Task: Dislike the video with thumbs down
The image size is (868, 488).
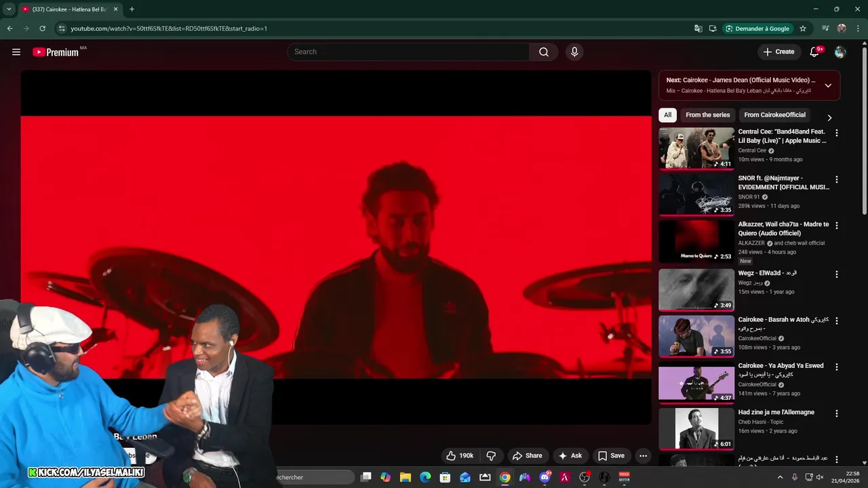Action: (x=492, y=455)
